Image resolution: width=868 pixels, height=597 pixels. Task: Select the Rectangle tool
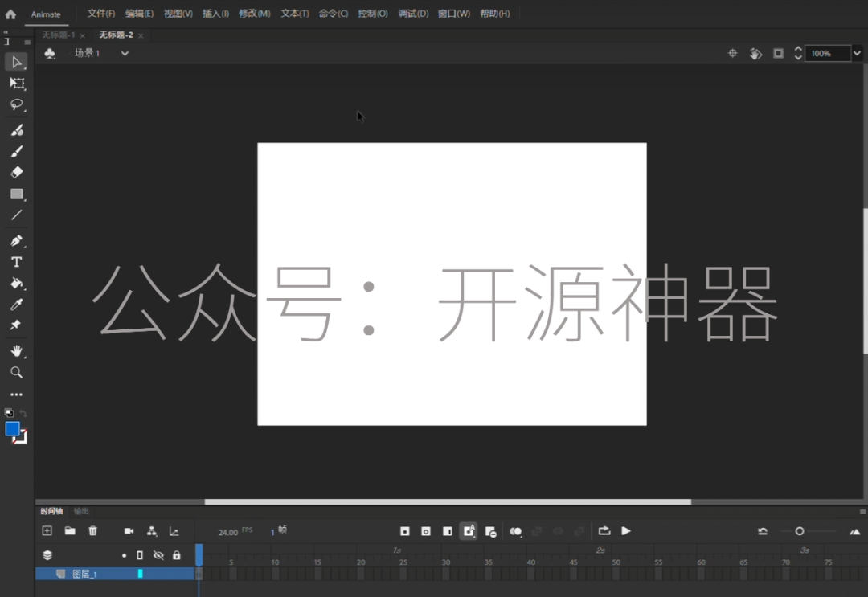17,194
